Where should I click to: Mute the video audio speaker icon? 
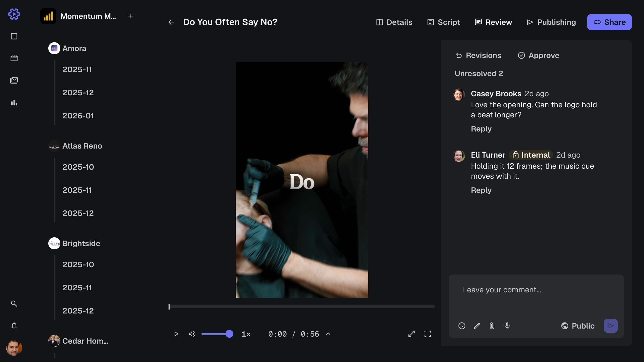(x=192, y=334)
